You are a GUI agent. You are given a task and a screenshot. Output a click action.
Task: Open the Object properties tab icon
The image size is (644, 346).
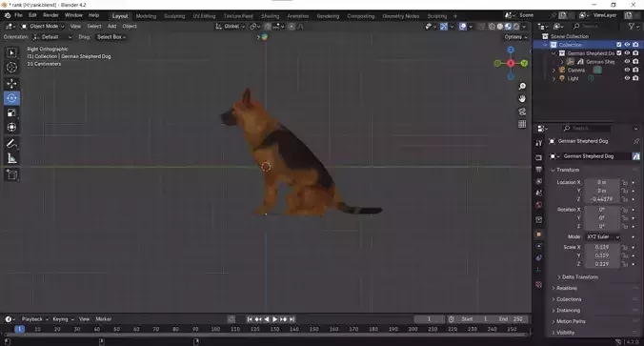(x=539, y=234)
